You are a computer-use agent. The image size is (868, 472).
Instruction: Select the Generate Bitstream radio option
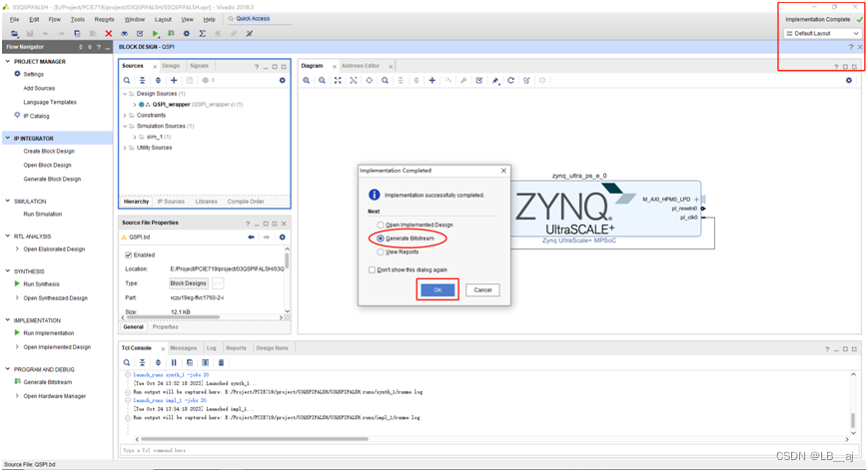[381, 238]
